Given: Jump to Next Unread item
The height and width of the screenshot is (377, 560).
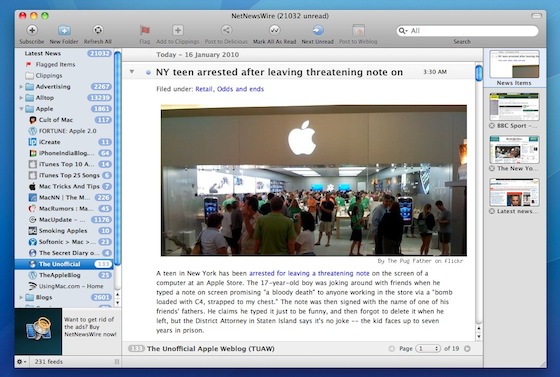Looking at the screenshot, I should pos(318,30).
